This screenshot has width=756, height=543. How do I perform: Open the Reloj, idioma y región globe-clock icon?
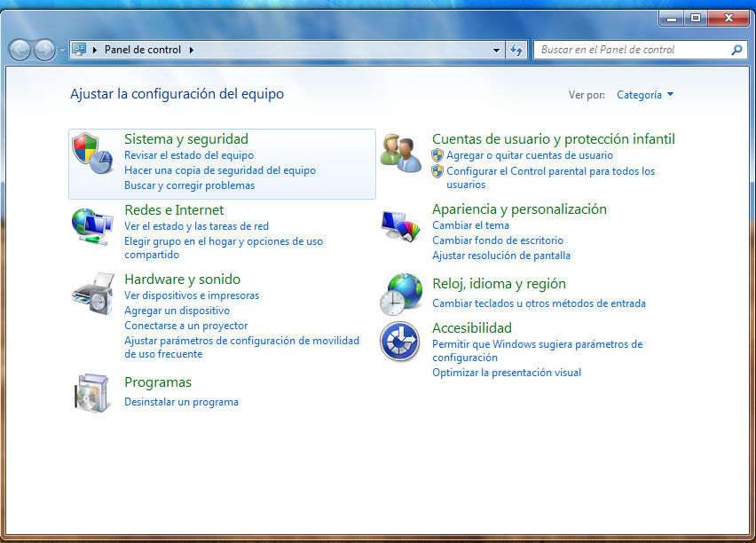click(401, 295)
